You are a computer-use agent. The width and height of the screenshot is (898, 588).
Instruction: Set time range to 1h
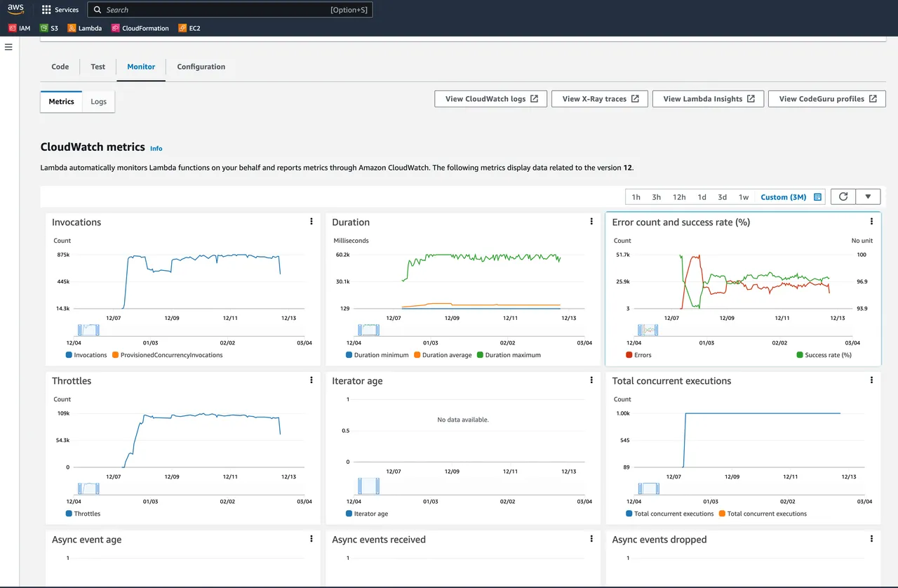pos(636,197)
